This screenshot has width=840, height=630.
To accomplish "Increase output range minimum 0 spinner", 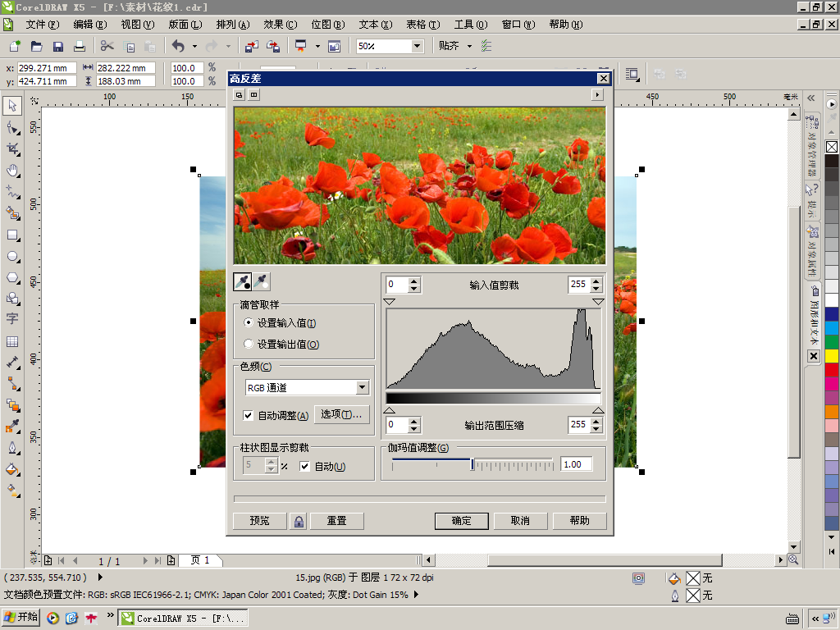I will (413, 422).
